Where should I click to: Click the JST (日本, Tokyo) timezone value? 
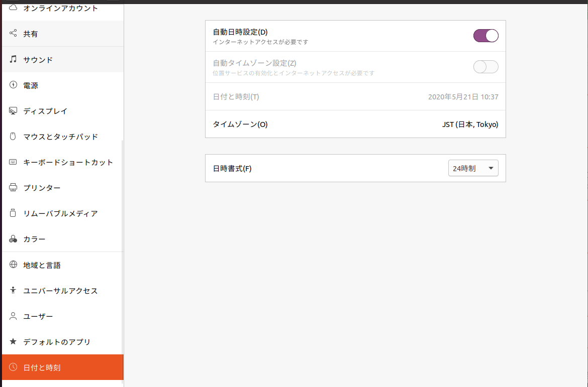coord(470,124)
